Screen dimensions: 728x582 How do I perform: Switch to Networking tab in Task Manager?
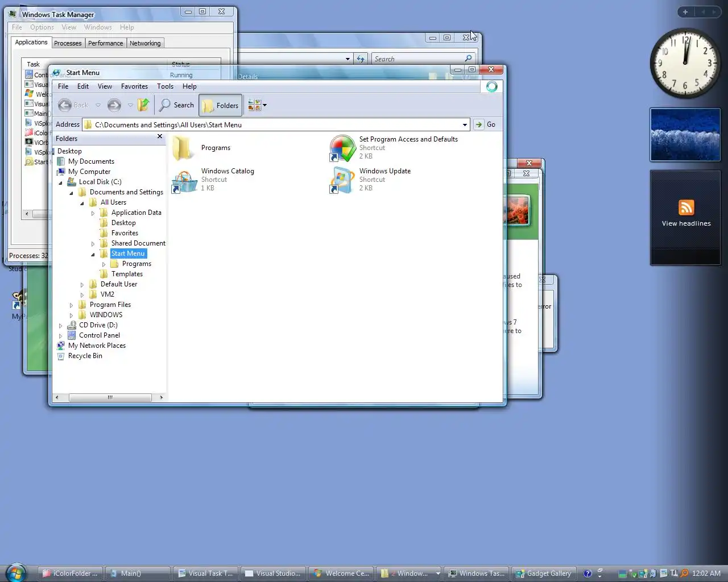click(145, 43)
